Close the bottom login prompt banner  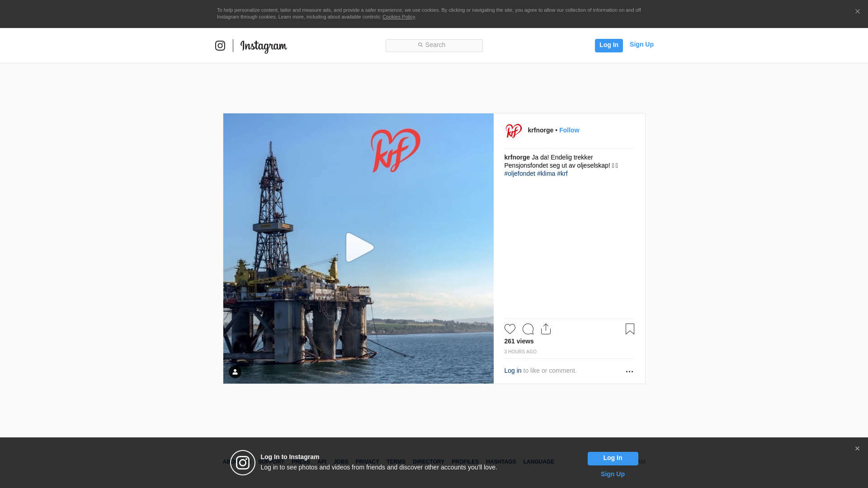click(857, 449)
